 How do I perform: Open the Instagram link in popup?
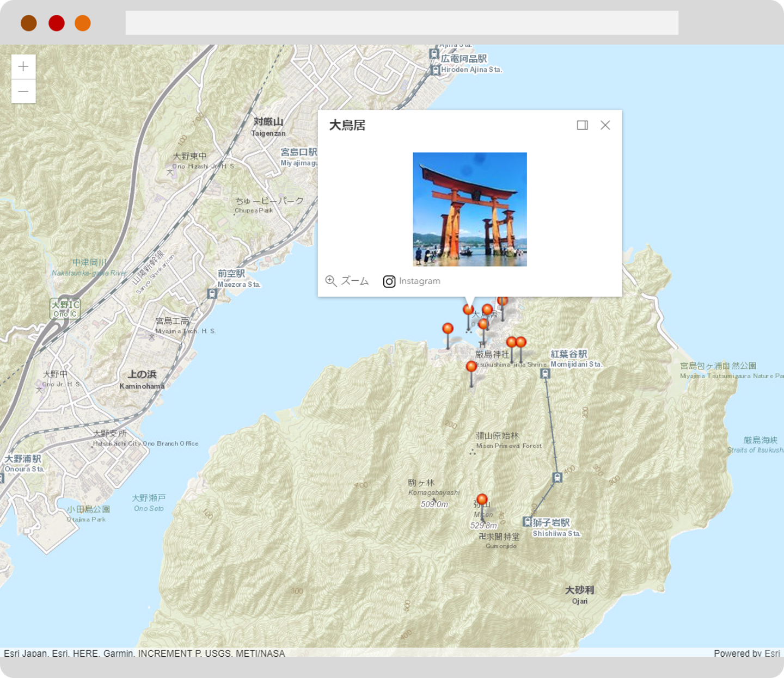412,281
